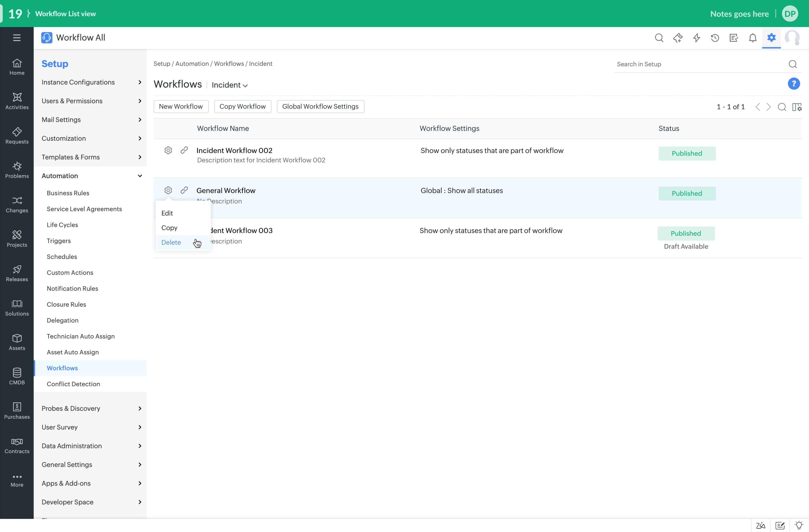Open the hamburger menu icon
The width and height of the screenshot is (809, 532).
(x=17, y=38)
